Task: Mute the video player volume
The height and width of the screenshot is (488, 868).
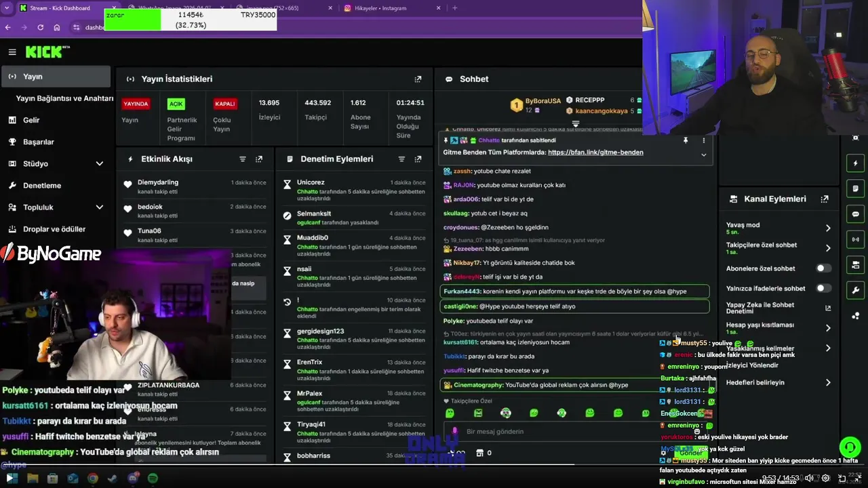Action: click(809, 479)
